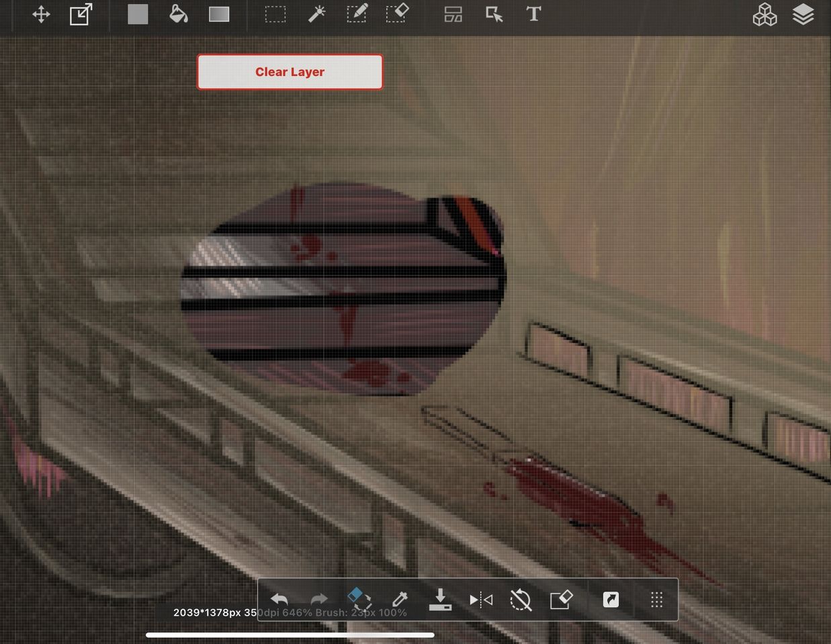Choose the Gradient tool
This screenshot has width=831, height=644.
click(219, 15)
